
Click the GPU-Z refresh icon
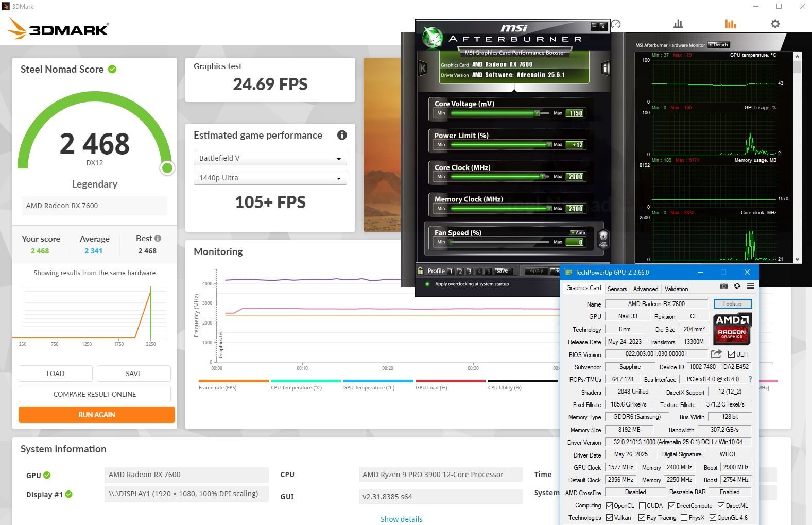click(737, 286)
